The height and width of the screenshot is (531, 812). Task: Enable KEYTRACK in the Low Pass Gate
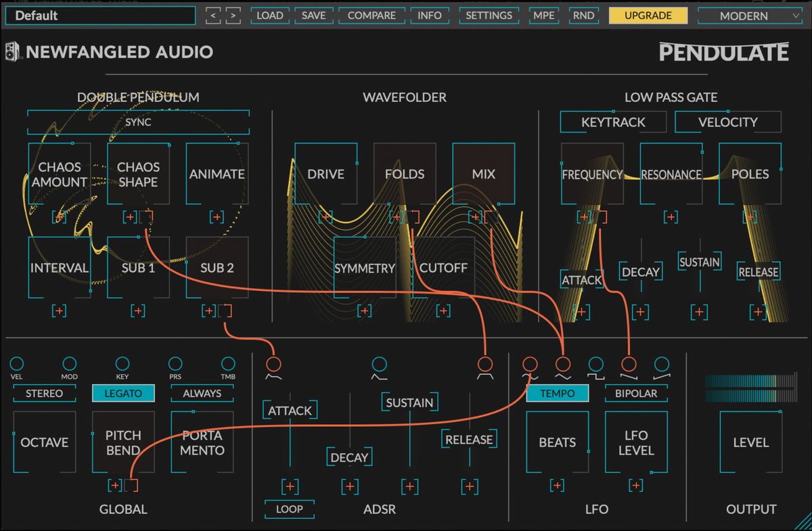click(613, 122)
